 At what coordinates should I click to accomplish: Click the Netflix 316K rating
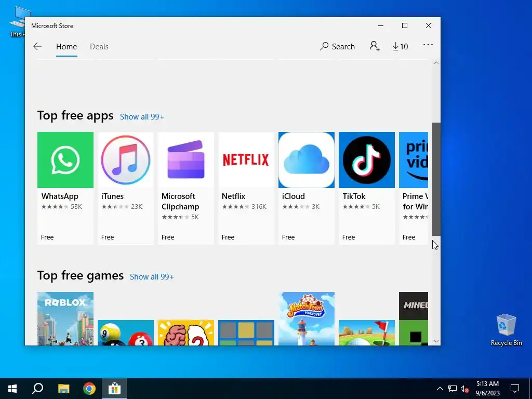(x=244, y=207)
